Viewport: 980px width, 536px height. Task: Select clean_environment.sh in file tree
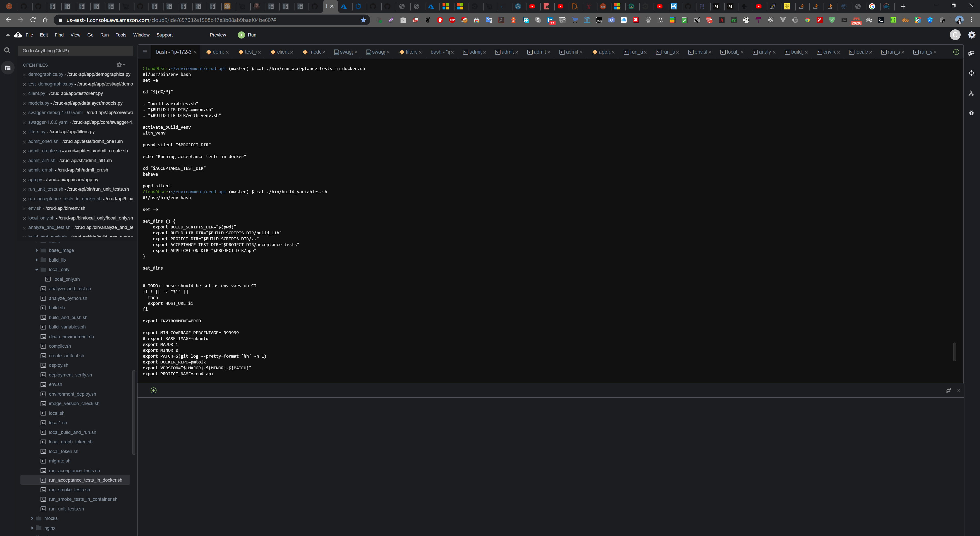[x=71, y=337]
